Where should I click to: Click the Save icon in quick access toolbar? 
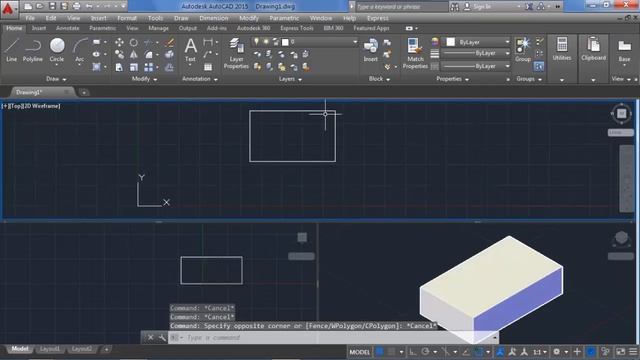pos(52,6)
